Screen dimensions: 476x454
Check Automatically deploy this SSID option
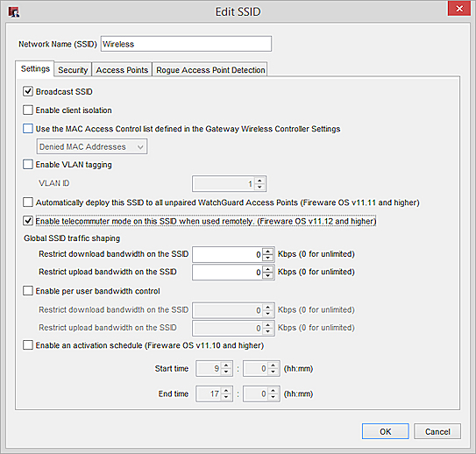point(28,202)
